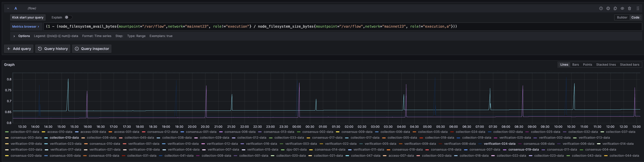Click verification-014-data legend entry

[x=618, y=144]
